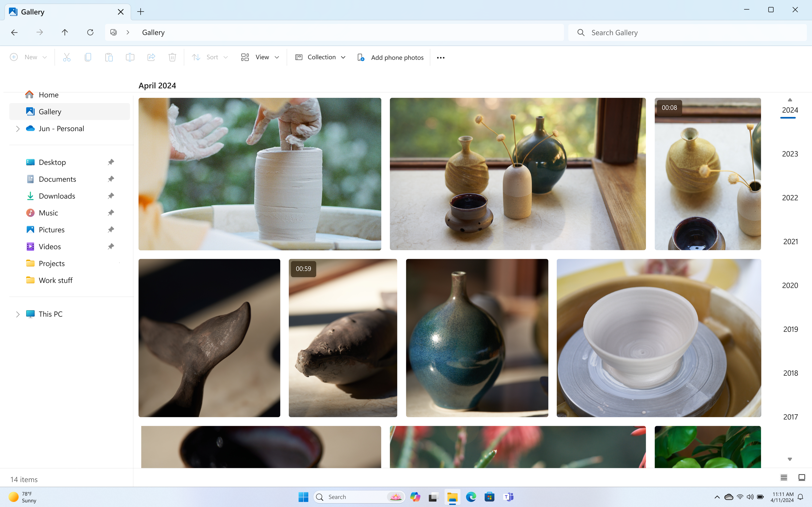
Task: Select Pictures in the sidebar
Action: coord(51,230)
